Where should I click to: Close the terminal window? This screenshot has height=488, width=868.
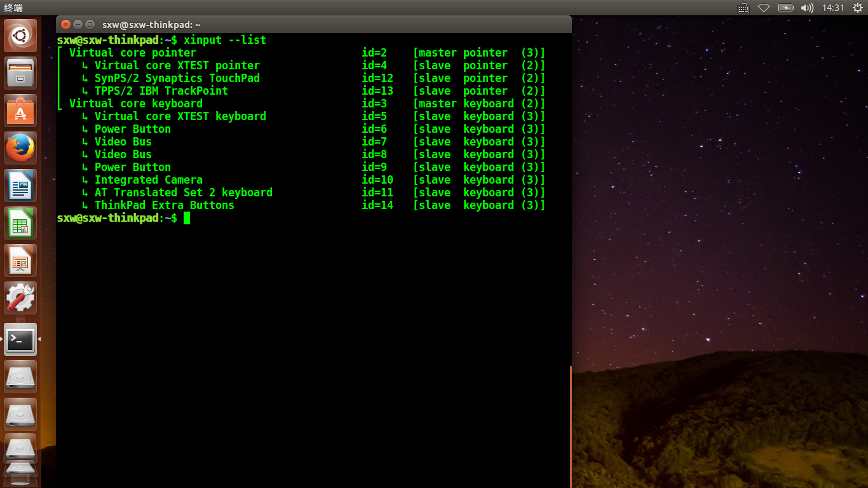65,24
